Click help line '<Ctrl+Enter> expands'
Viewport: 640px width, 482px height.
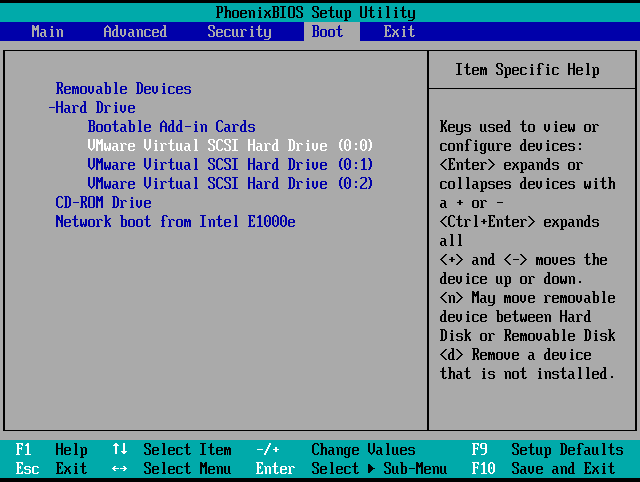520,222
